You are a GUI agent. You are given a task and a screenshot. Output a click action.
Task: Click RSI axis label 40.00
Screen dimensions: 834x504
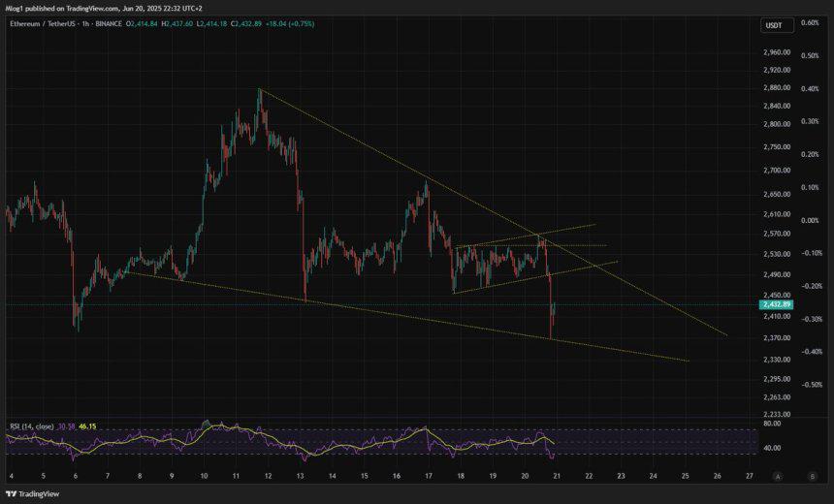tap(772, 448)
